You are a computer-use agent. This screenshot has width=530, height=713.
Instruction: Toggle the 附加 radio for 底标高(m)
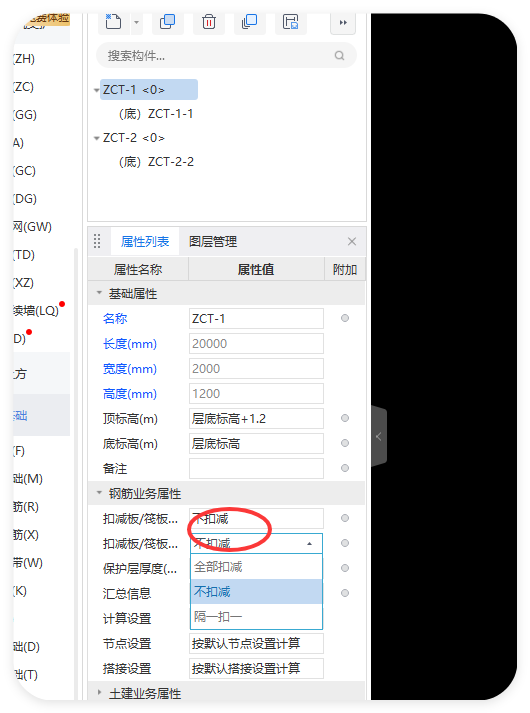[345, 443]
